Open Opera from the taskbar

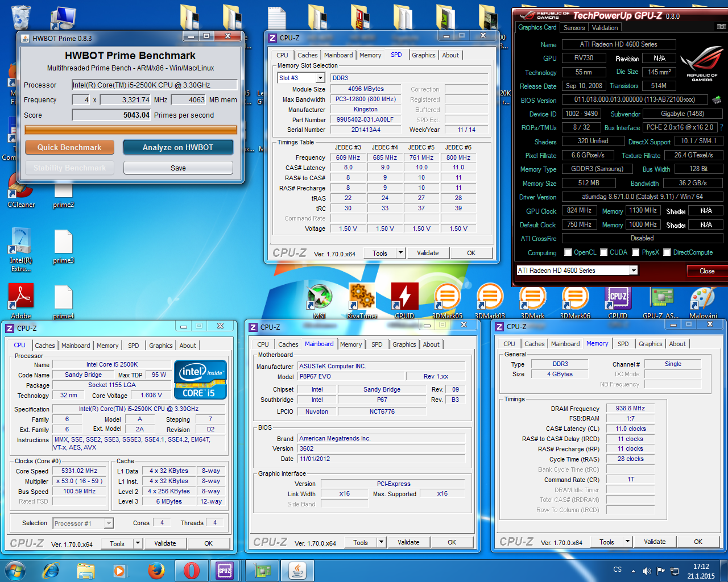point(192,571)
